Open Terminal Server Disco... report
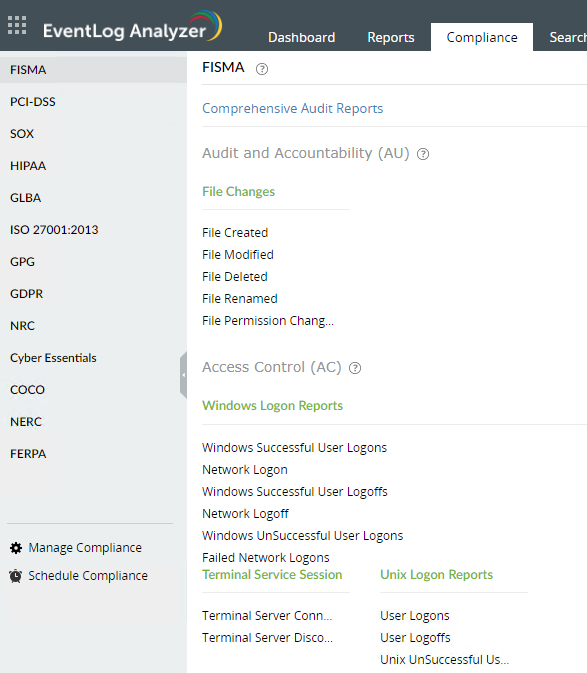Viewport: 587px width, 673px height. coord(267,638)
